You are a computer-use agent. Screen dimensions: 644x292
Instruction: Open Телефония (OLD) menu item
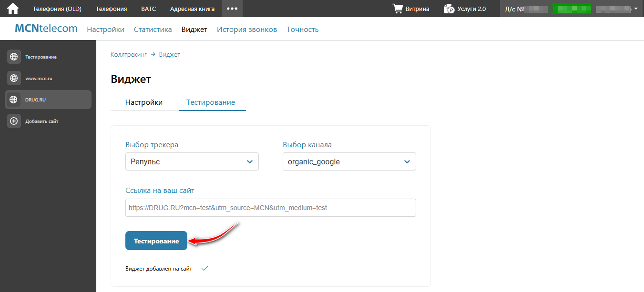pyautogui.click(x=57, y=9)
